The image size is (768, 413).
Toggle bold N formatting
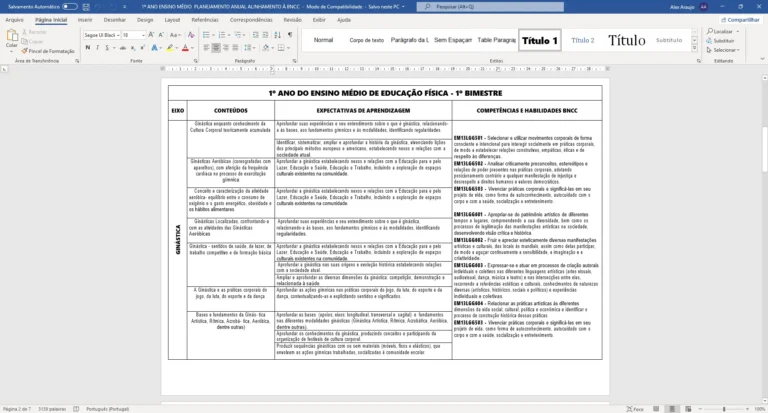(88, 48)
